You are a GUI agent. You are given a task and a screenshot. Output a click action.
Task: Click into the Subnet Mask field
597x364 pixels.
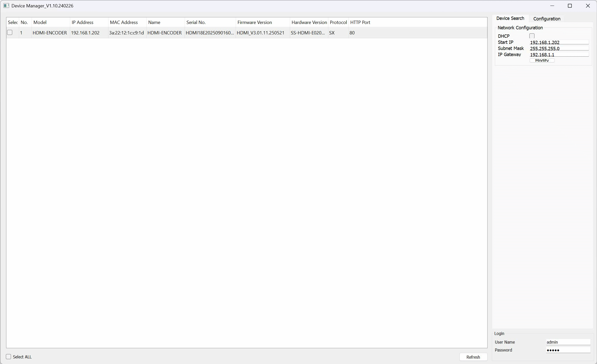(559, 48)
